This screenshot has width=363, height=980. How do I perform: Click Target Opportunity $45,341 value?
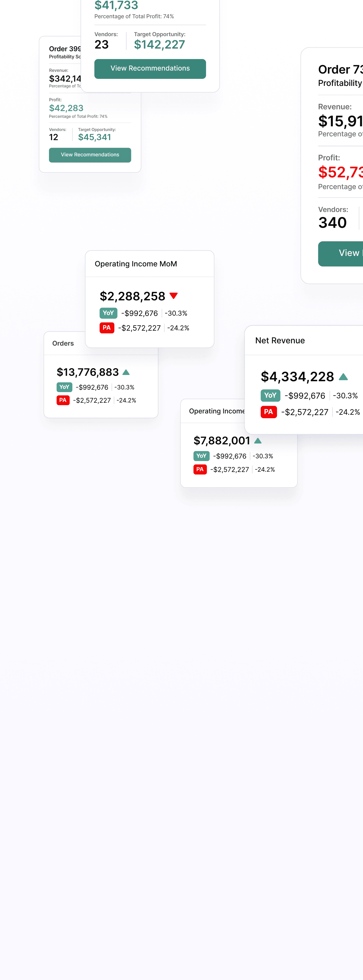[94, 137]
